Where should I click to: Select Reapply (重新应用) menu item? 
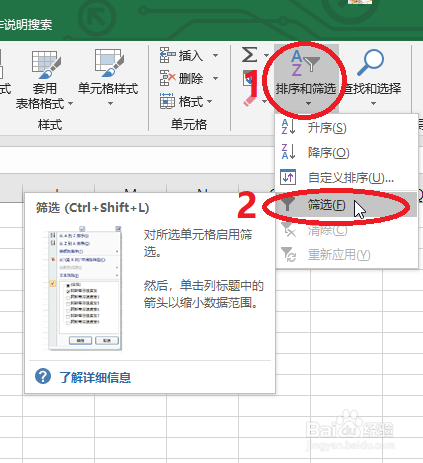point(346,255)
